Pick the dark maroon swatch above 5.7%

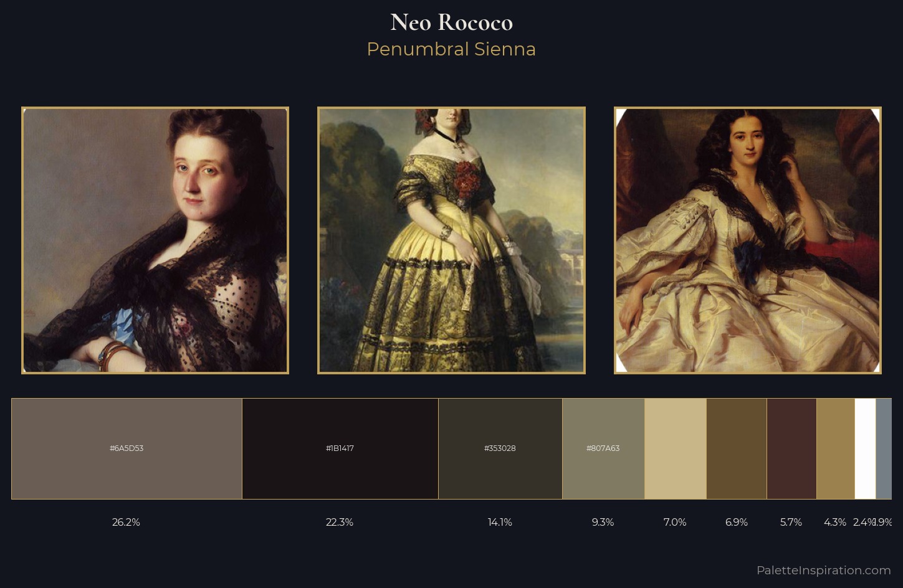791,448
